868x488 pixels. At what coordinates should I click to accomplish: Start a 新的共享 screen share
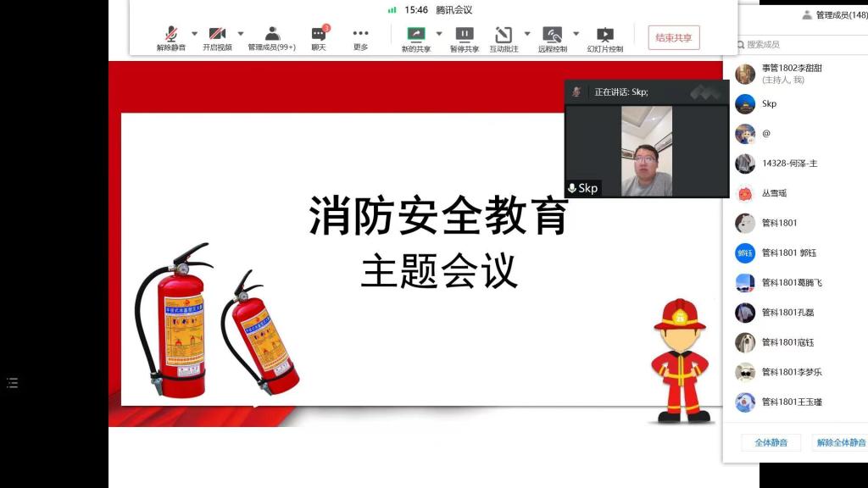(415, 35)
